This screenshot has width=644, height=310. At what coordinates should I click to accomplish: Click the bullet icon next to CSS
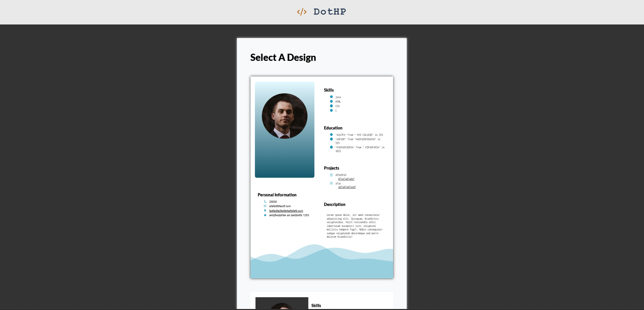click(331, 106)
